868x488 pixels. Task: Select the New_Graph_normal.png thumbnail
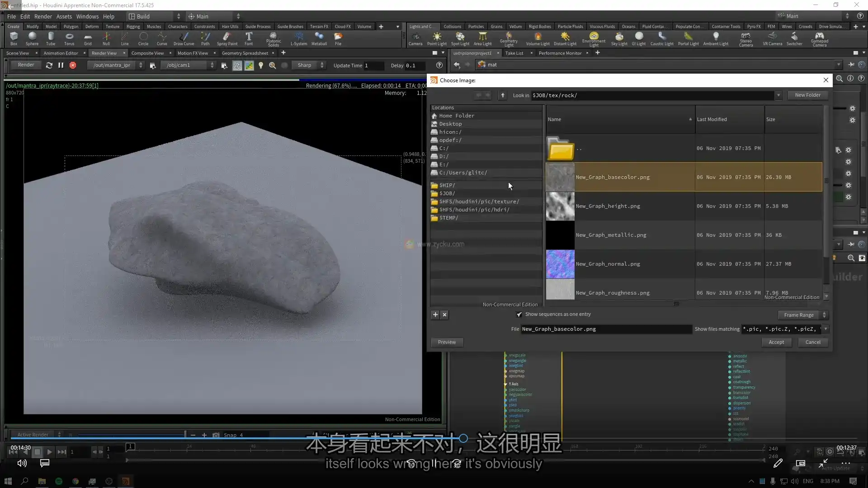(560, 264)
